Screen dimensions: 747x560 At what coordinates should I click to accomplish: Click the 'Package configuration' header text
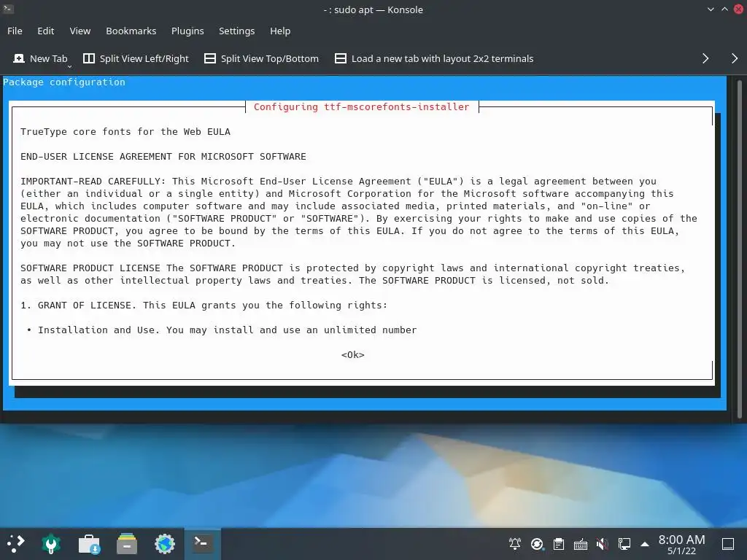pyautogui.click(x=64, y=82)
